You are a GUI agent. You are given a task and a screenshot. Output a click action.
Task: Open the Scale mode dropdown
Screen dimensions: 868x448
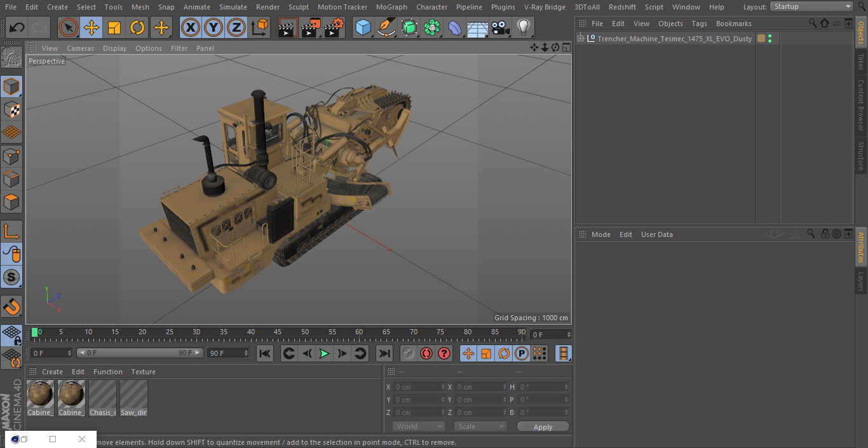pyautogui.click(x=480, y=426)
